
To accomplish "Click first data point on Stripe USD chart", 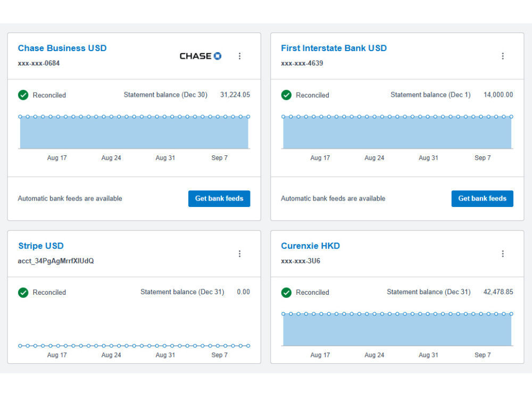I will pyautogui.click(x=20, y=346).
